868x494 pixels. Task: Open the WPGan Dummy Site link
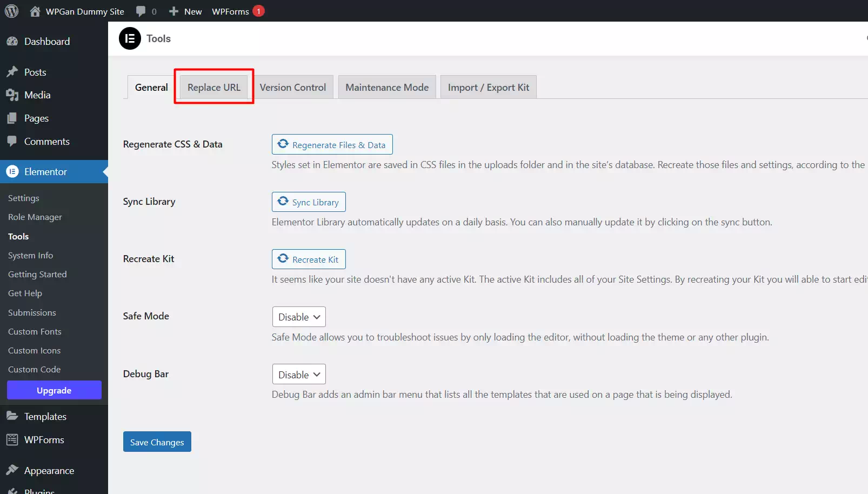click(85, 11)
